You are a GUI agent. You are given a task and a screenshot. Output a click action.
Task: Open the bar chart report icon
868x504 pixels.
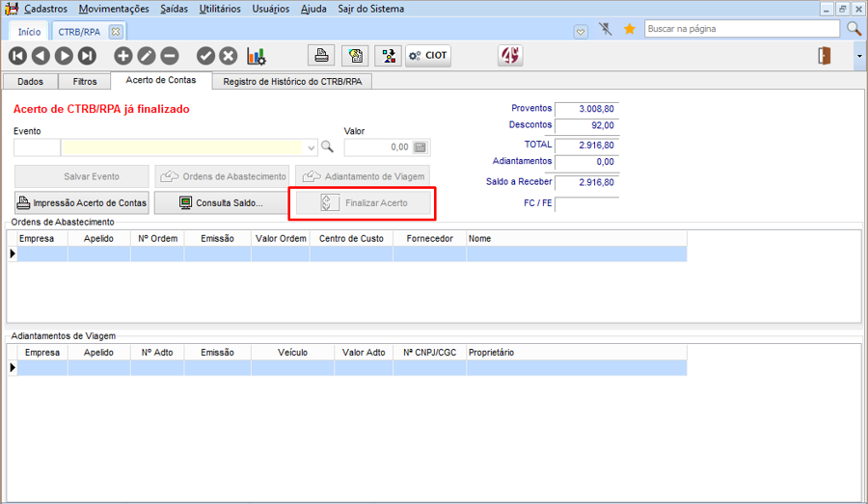coord(257,56)
